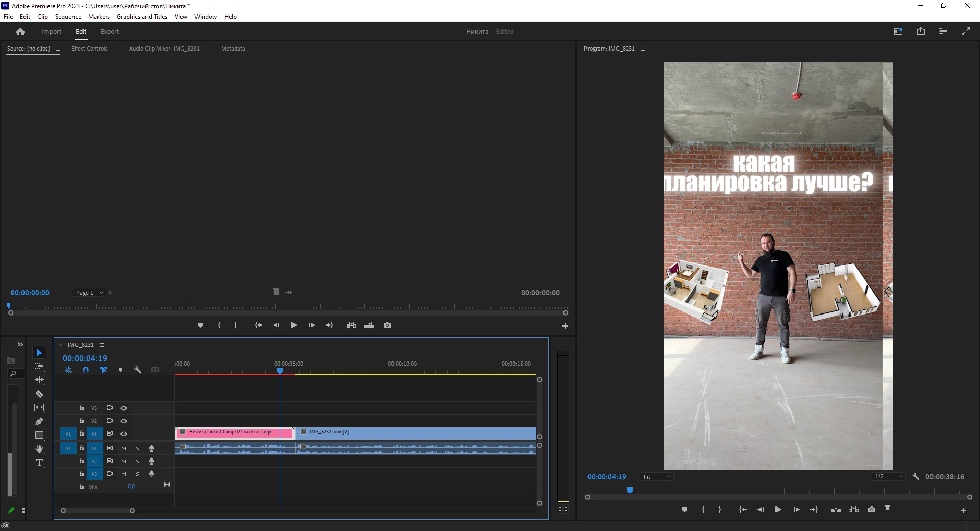Open Program monitor settings wrench
Viewport: 980px width, 531px height.
(916, 476)
